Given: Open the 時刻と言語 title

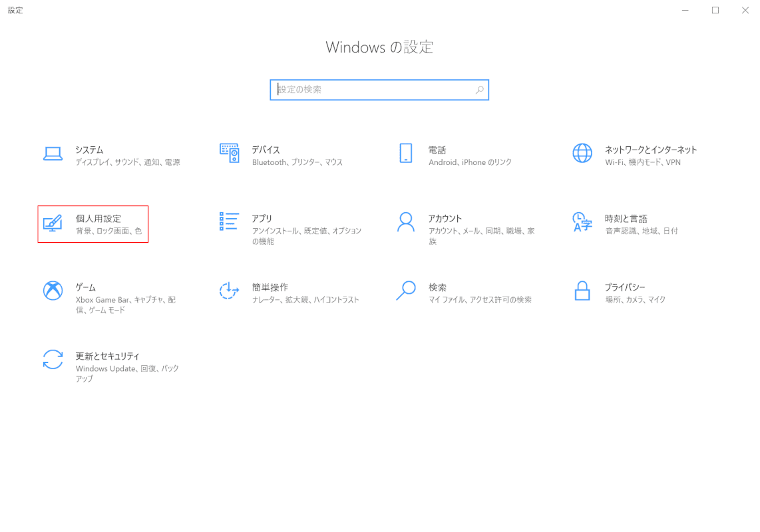Looking at the screenshot, I should click(626, 219).
